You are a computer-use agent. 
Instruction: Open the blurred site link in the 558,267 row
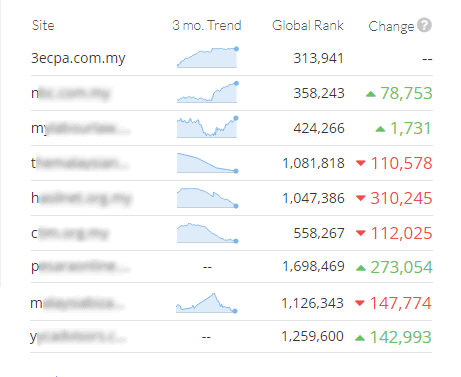[70, 234]
